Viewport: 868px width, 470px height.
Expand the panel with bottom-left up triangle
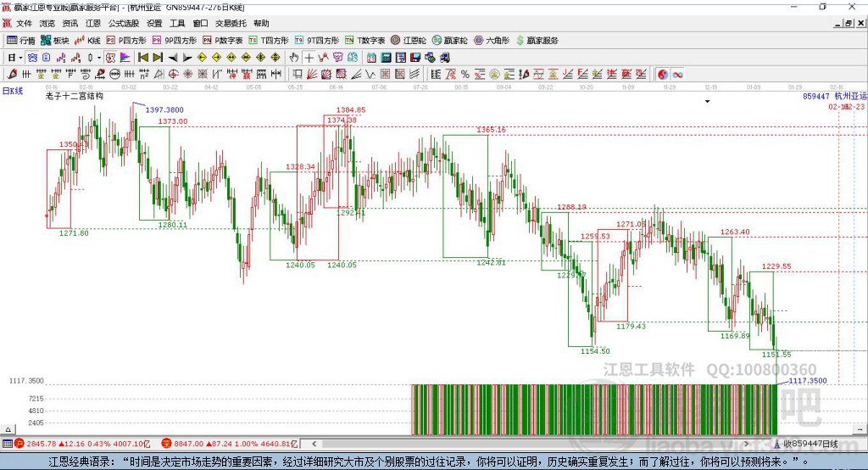click(x=8, y=429)
